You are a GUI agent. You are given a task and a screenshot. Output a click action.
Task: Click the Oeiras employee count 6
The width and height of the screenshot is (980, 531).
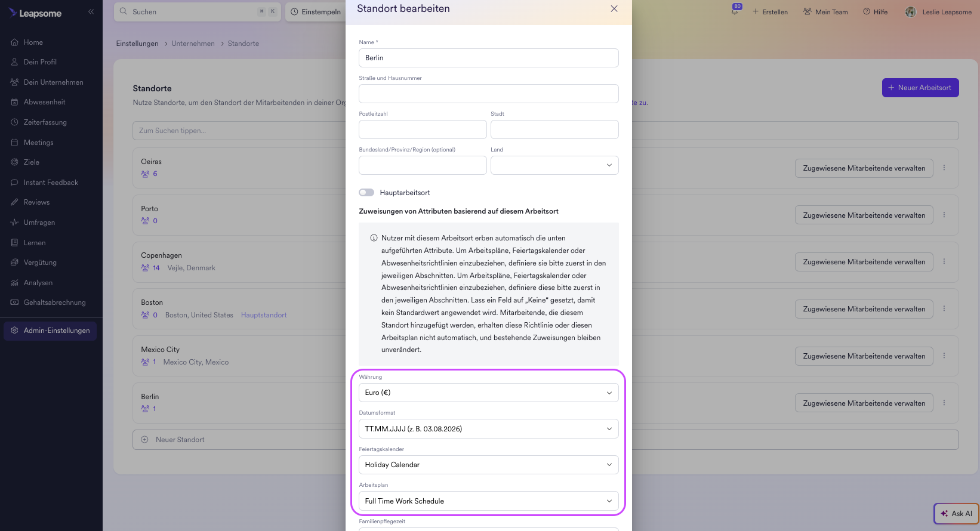click(149, 174)
